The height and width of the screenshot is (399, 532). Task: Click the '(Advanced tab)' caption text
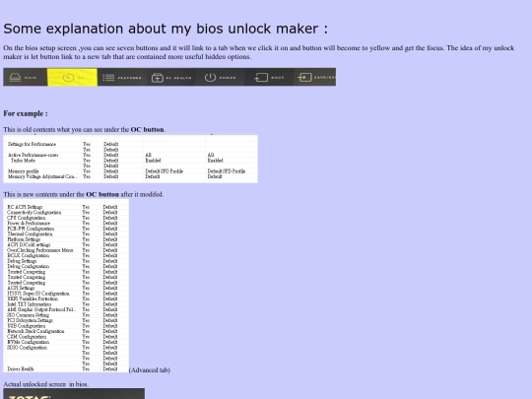click(x=150, y=369)
